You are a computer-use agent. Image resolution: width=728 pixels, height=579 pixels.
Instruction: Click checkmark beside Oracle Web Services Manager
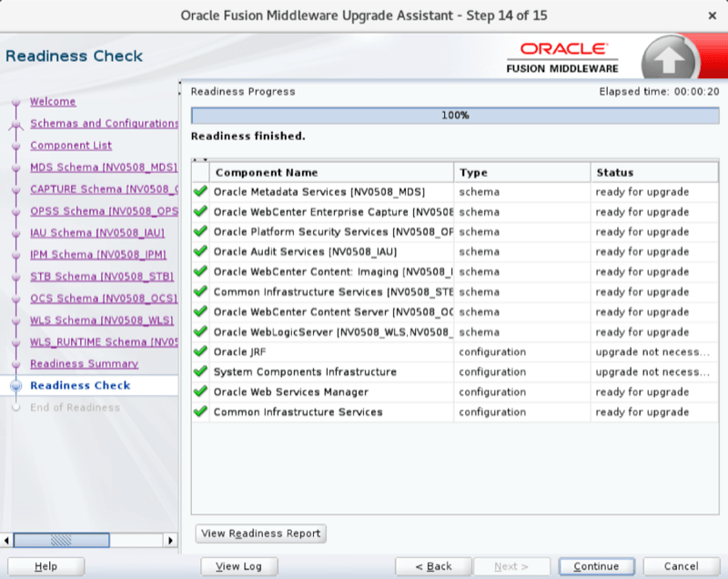click(x=200, y=391)
